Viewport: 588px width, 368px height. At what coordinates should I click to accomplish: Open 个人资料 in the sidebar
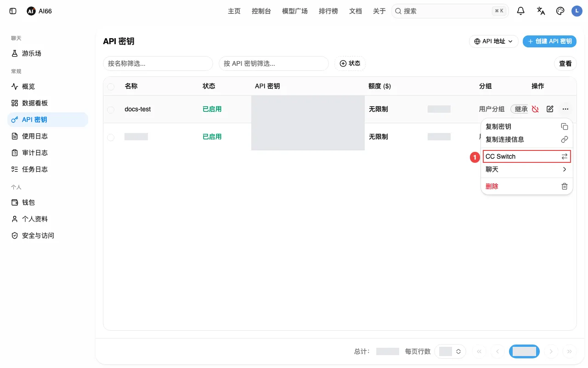click(48, 219)
